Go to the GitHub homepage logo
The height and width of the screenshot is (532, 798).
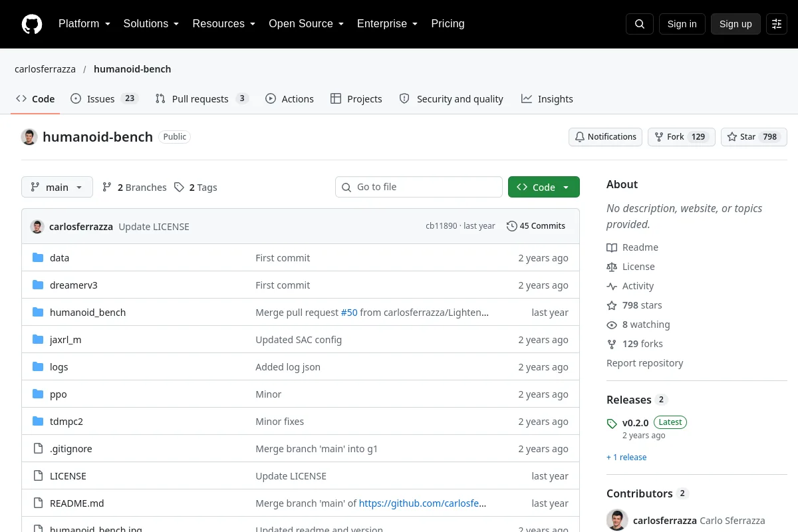pyautogui.click(x=32, y=24)
